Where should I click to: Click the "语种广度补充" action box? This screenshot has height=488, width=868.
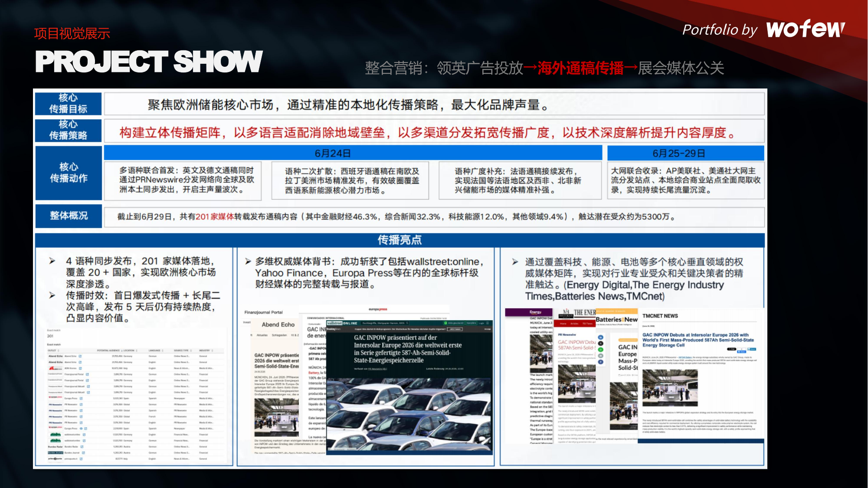pyautogui.click(x=520, y=180)
